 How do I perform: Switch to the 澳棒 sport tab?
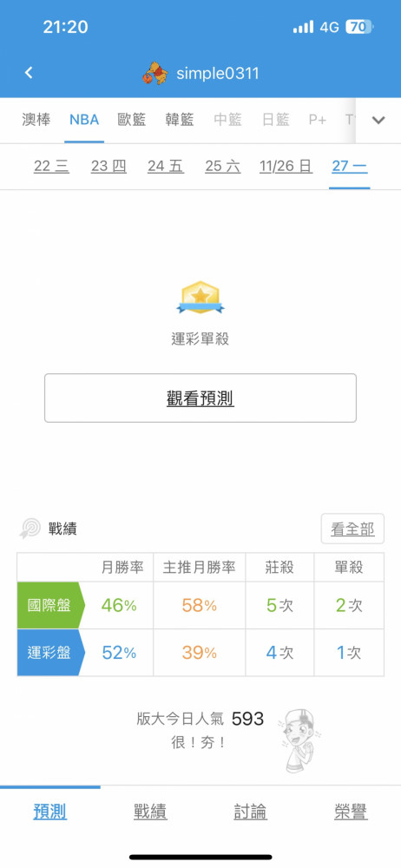pos(36,120)
